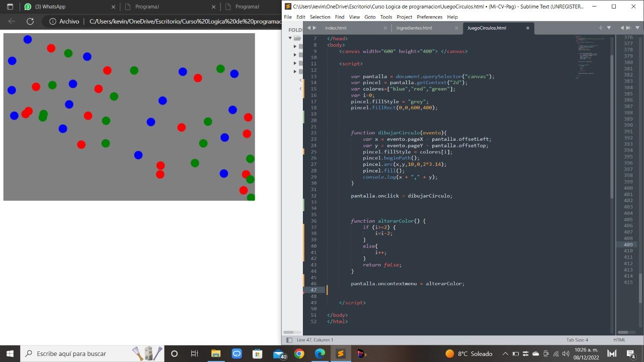
Task: Click the unsaved dot on JuegoCirculos.html tab
Action: 528,28
